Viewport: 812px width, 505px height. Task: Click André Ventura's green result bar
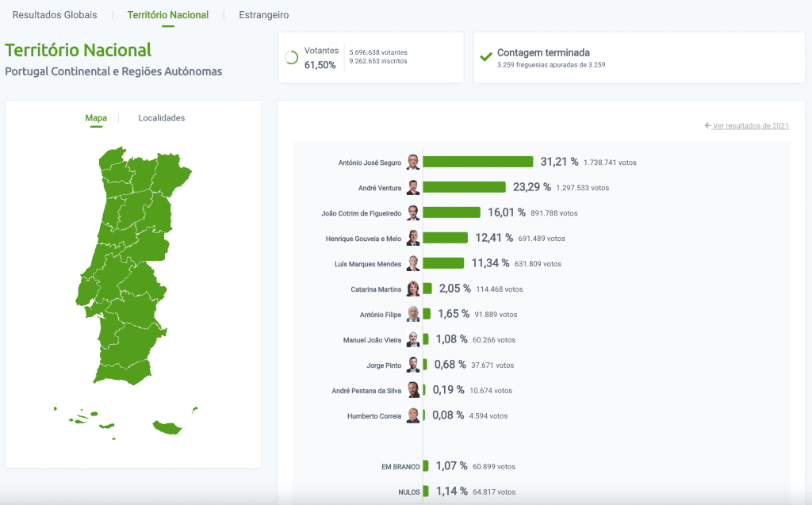pyautogui.click(x=464, y=188)
